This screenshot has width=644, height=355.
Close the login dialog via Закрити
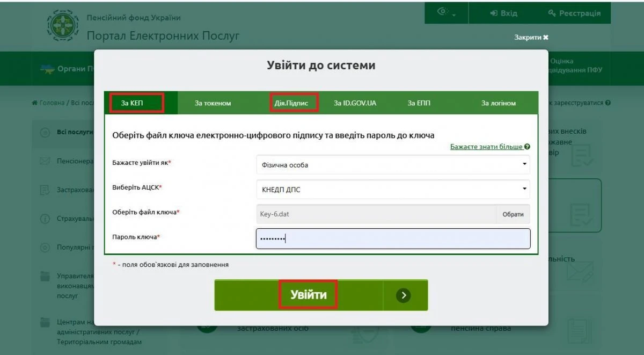point(531,38)
